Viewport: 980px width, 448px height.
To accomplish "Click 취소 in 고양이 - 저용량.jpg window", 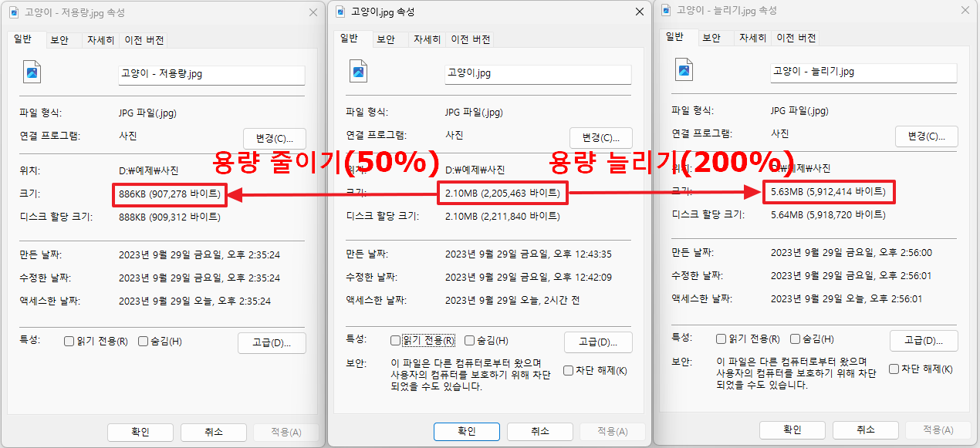I will 214,432.
